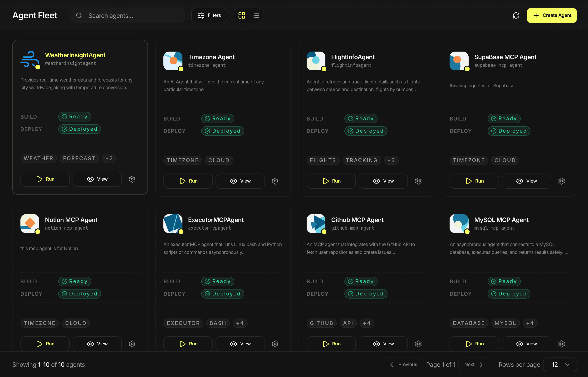Screen dimensions: 588x377
Task: Click the SupaBase MCP Agent avatar
Action: [x=459, y=61]
